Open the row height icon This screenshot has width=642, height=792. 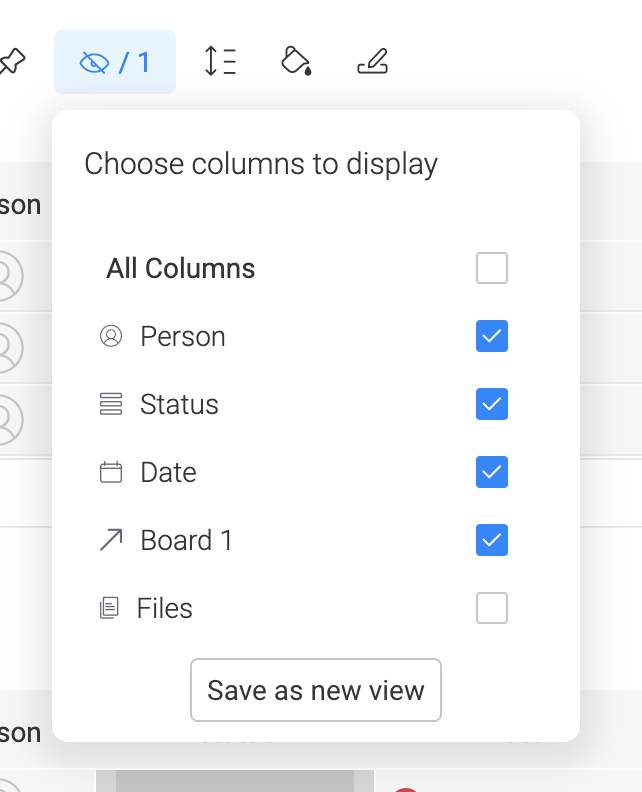[x=220, y=61]
